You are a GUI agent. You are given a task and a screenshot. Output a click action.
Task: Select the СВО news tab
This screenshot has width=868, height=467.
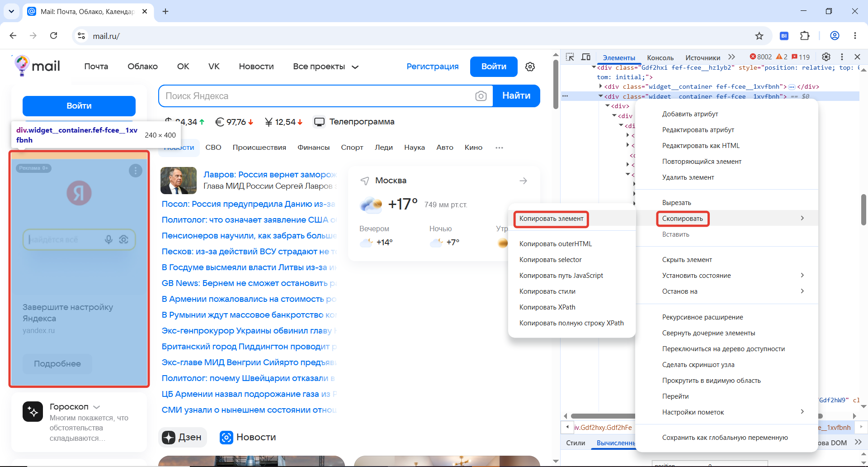point(213,148)
